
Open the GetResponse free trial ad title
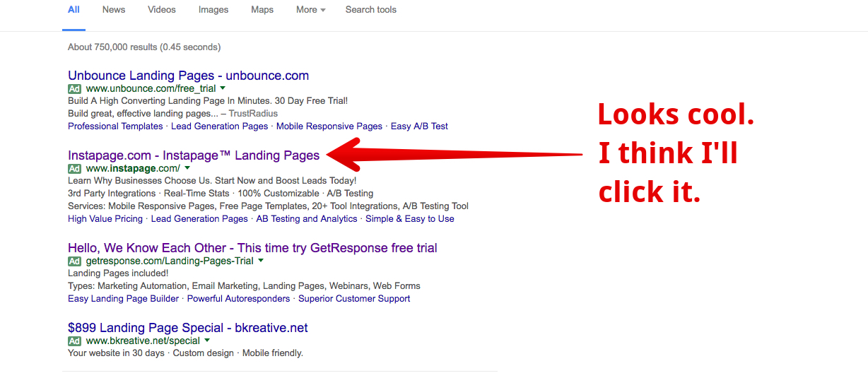point(252,248)
